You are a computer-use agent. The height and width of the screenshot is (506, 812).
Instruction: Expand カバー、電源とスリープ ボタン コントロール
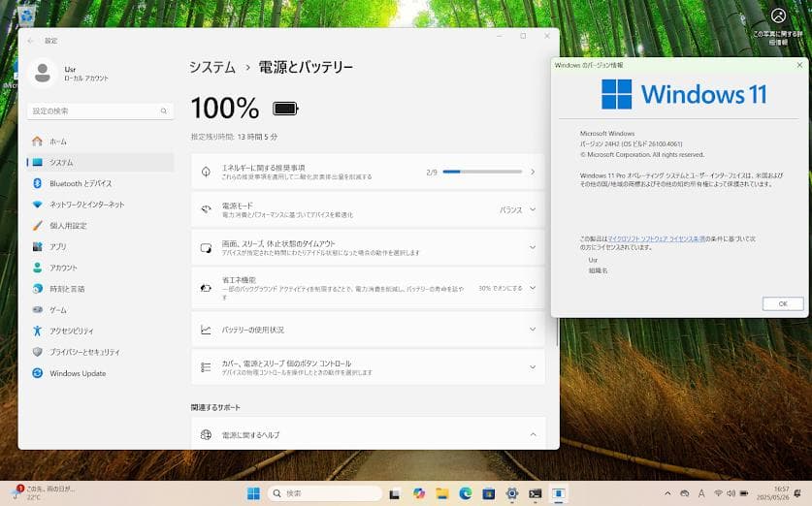coord(368,367)
